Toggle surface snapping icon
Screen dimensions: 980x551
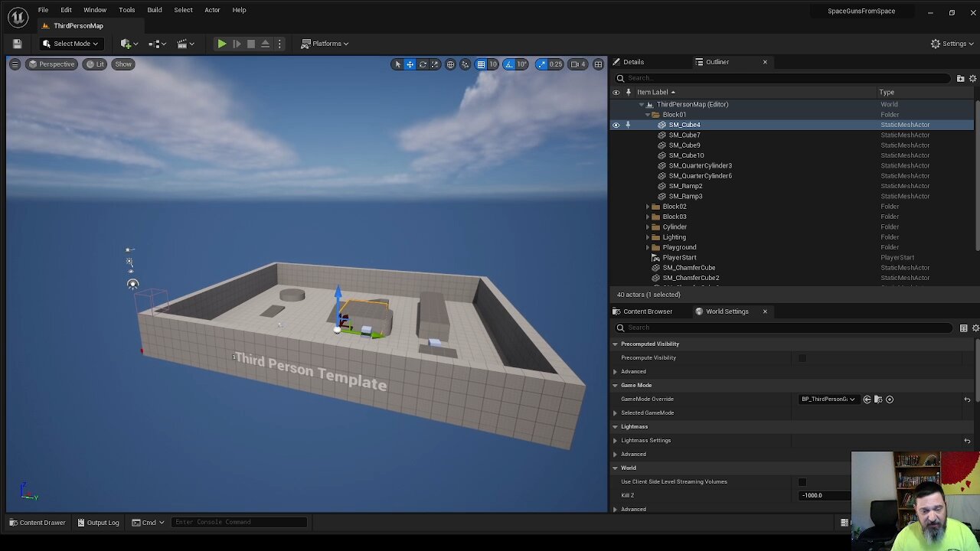pos(465,64)
